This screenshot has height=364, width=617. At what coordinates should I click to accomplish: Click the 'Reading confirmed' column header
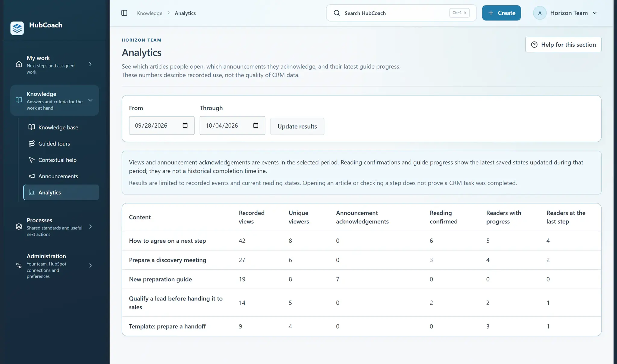pos(443,217)
